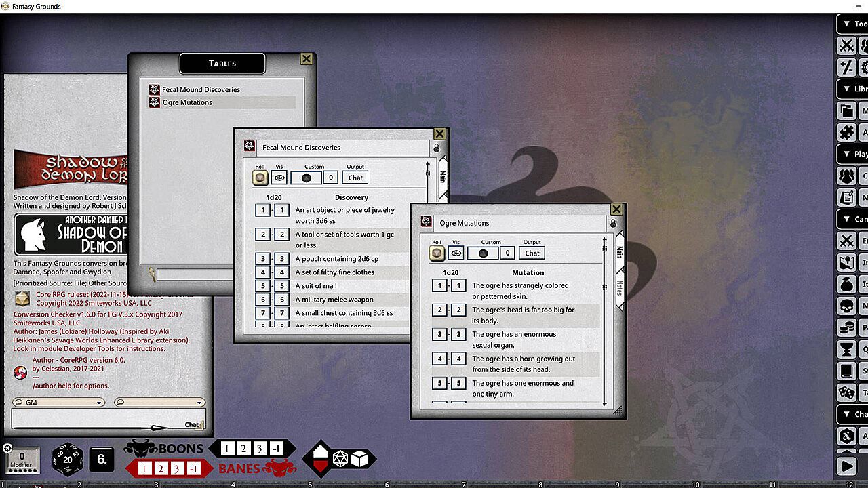Open the coins stack icon in sidebar
Screen dimensions: 868x488
point(846,327)
